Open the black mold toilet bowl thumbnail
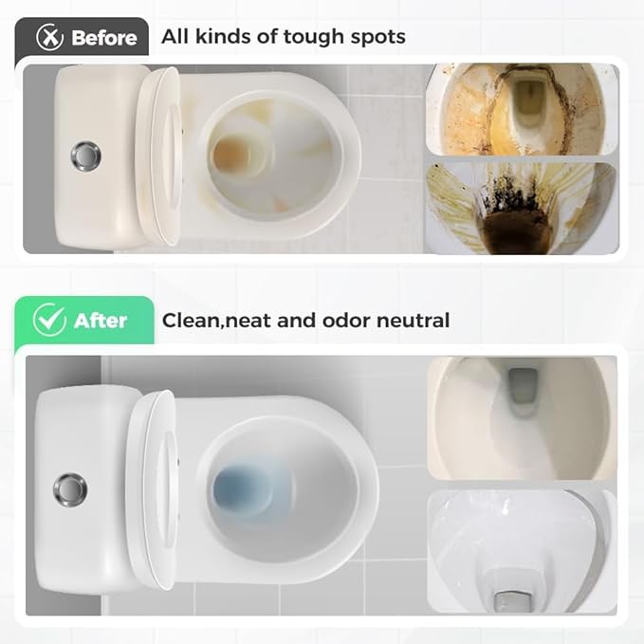Viewport: 644px width, 644px height. click(522, 208)
